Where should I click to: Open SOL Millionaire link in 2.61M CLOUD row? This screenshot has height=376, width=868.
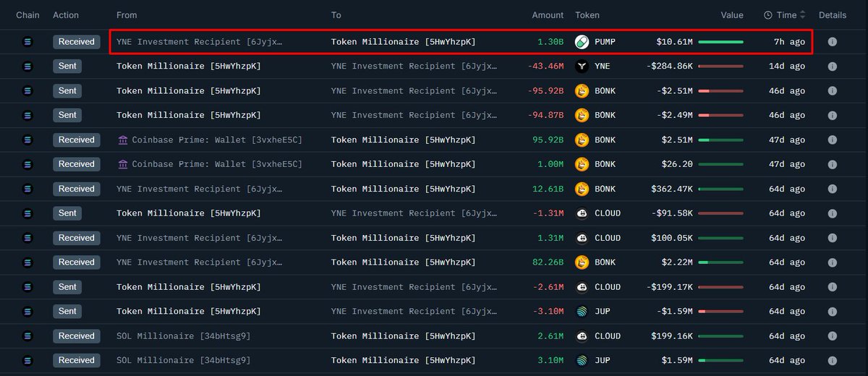click(x=184, y=336)
